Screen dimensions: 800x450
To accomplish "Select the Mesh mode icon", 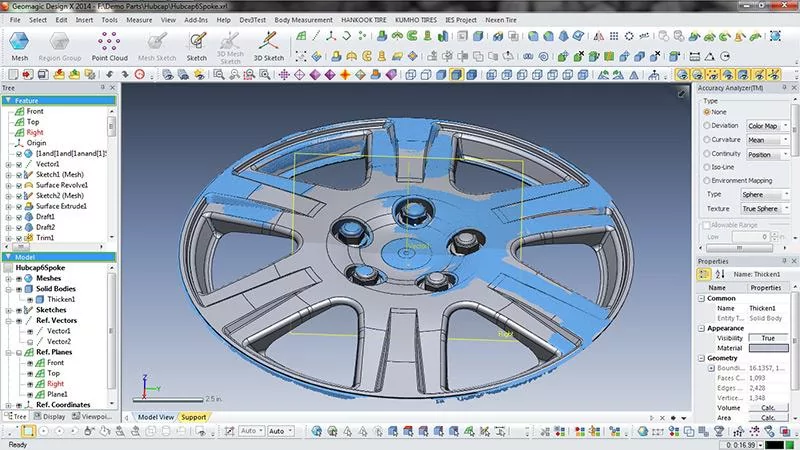I will pyautogui.click(x=20, y=45).
